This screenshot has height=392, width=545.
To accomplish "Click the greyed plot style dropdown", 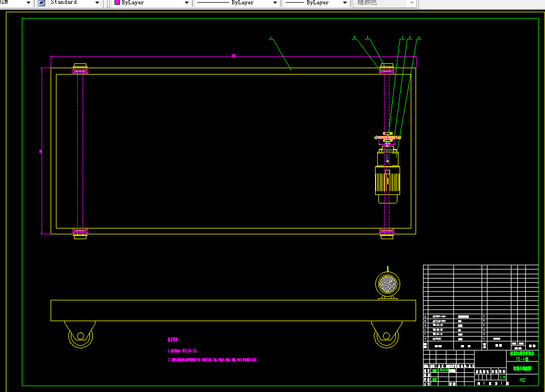I will (x=385, y=3).
